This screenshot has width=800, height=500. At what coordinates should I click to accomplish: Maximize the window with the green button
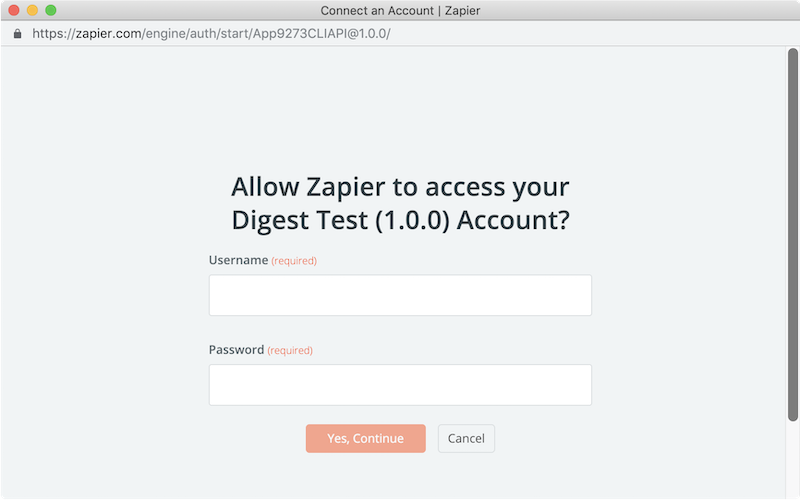tap(51, 10)
